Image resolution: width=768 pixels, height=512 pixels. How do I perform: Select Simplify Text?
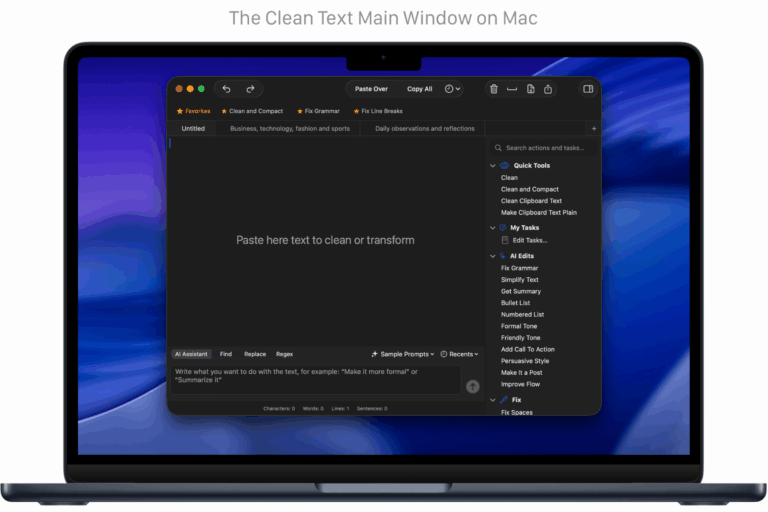(520, 280)
